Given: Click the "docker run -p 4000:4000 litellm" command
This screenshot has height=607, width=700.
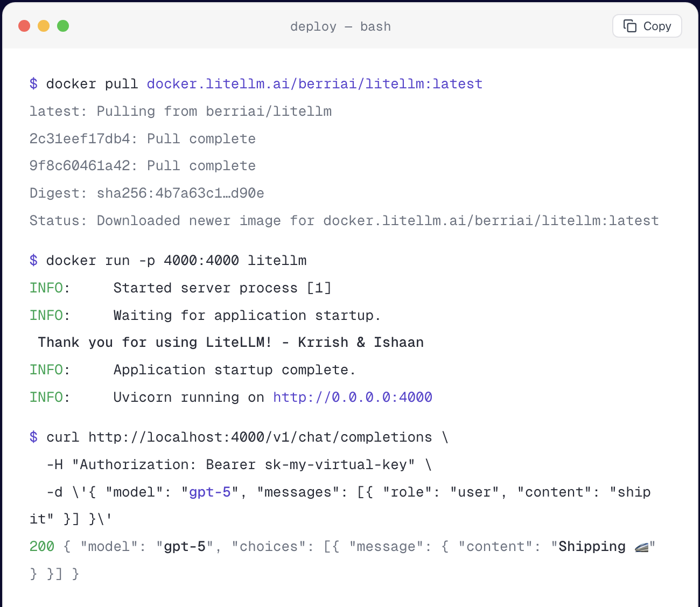Looking at the screenshot, I should click(176, 261).
